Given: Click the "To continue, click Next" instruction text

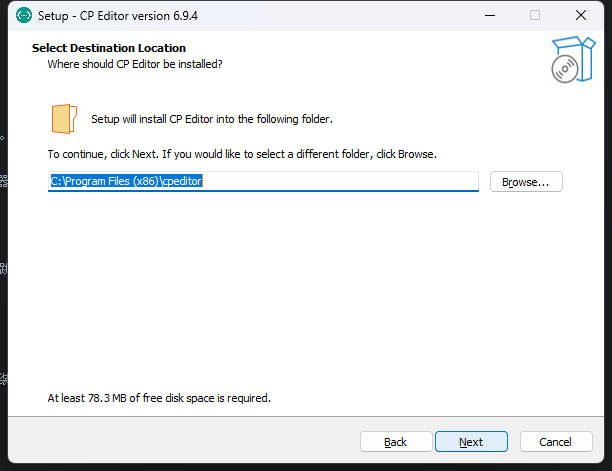Looking at the screenshot, I should (x=242, y=154).
